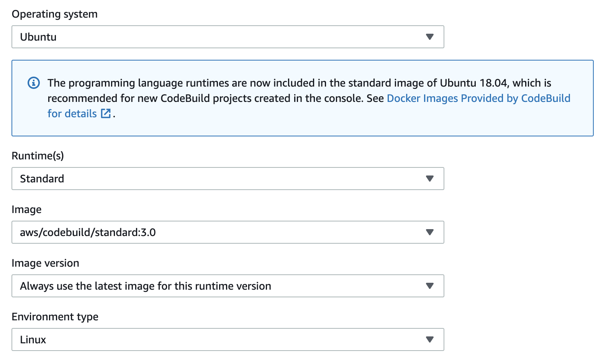Follow the 'for details' hyperlink
Screen dimensions: 606x364
click(71, 113)
